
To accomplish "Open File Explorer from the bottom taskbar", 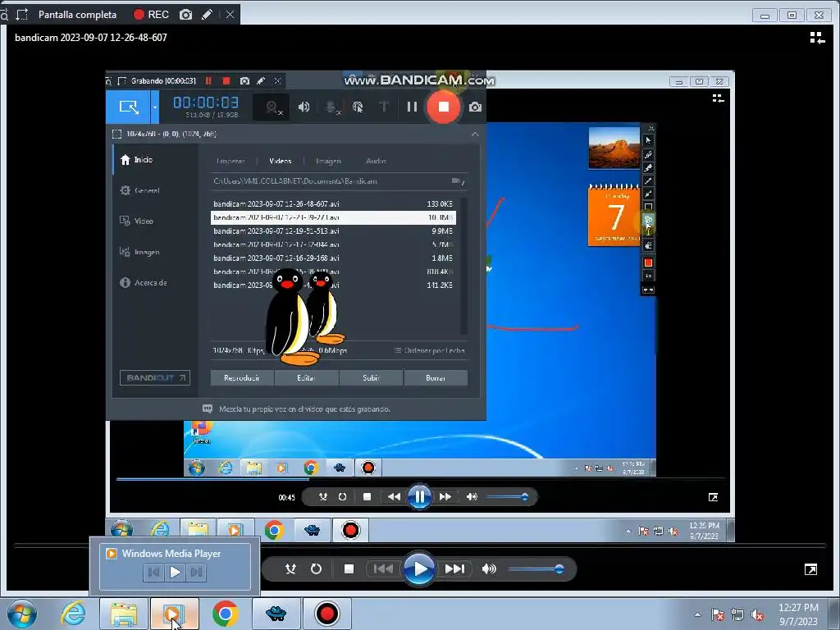I will click(124, 614).
